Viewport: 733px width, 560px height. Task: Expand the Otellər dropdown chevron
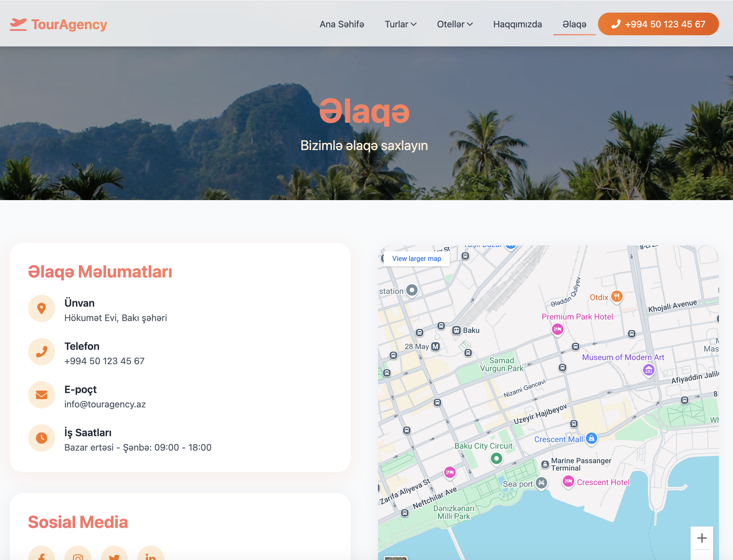coord(470,24)
